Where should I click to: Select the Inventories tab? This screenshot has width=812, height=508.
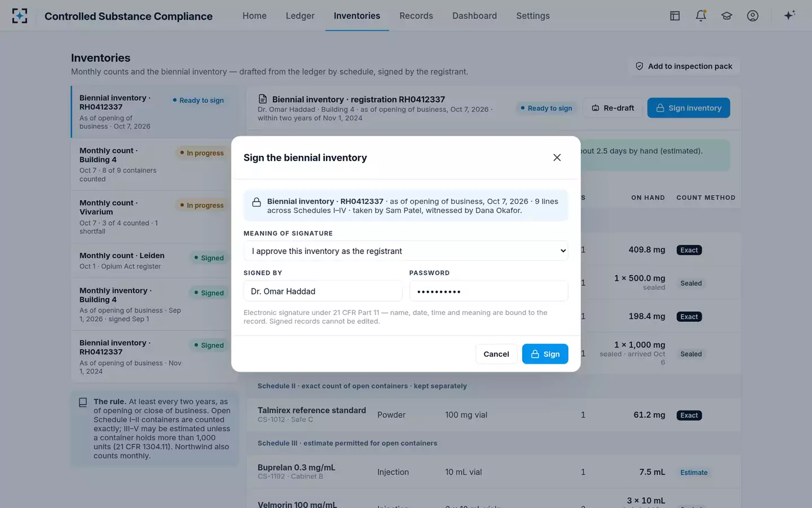pyautogui.click(x=357, y=16)
